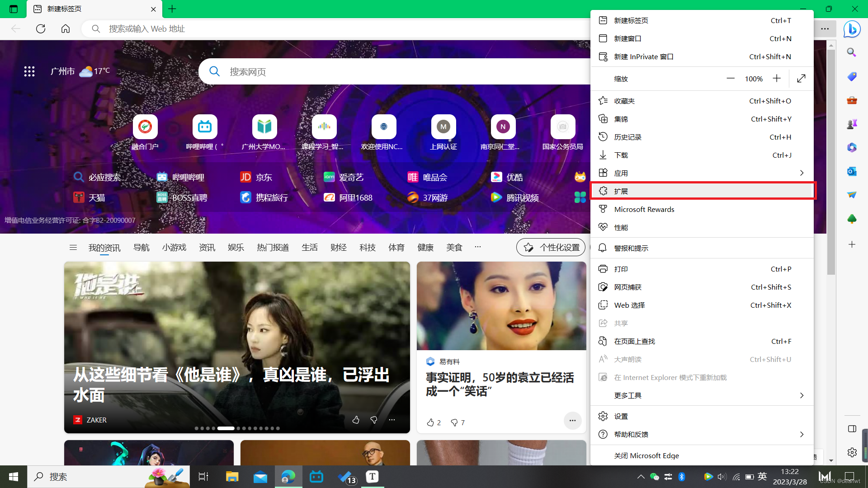Increase zoom with the plus button
This screenshot has height=488, width=868.
pos(777,79)
